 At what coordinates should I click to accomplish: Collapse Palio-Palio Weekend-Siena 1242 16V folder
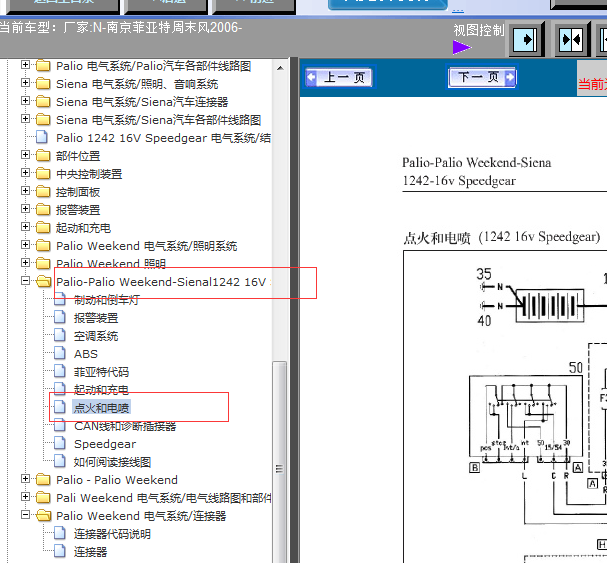click(25, 281)
